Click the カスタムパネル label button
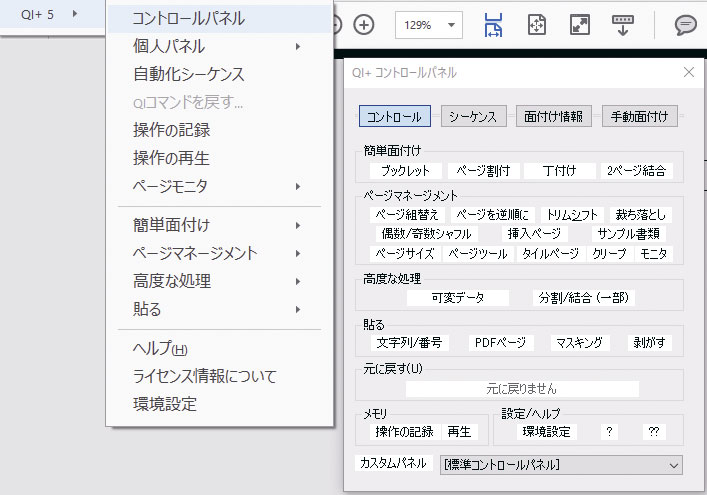Image resolution: width=707 pixels, height=495 pixels. click(x=393, y=463)
